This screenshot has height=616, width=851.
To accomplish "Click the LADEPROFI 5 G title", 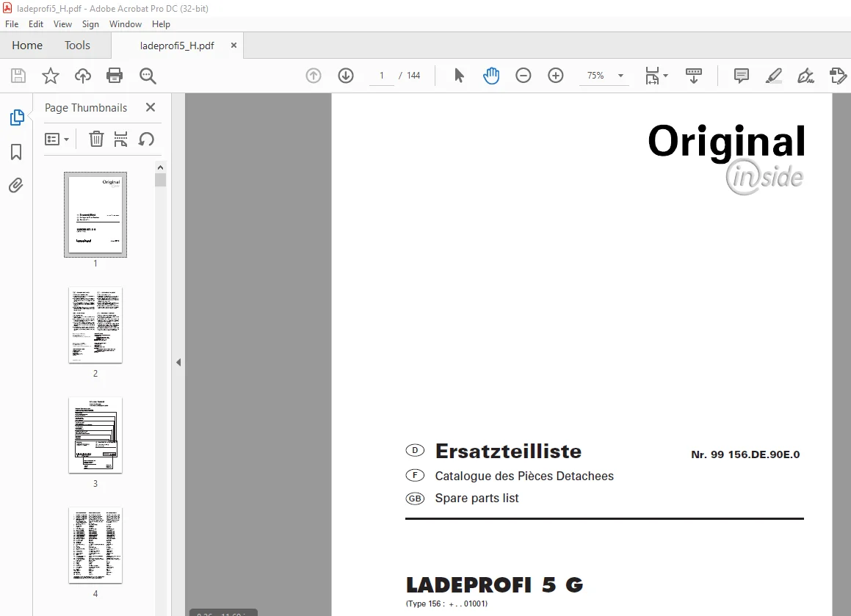I will (x=494, y=585).
